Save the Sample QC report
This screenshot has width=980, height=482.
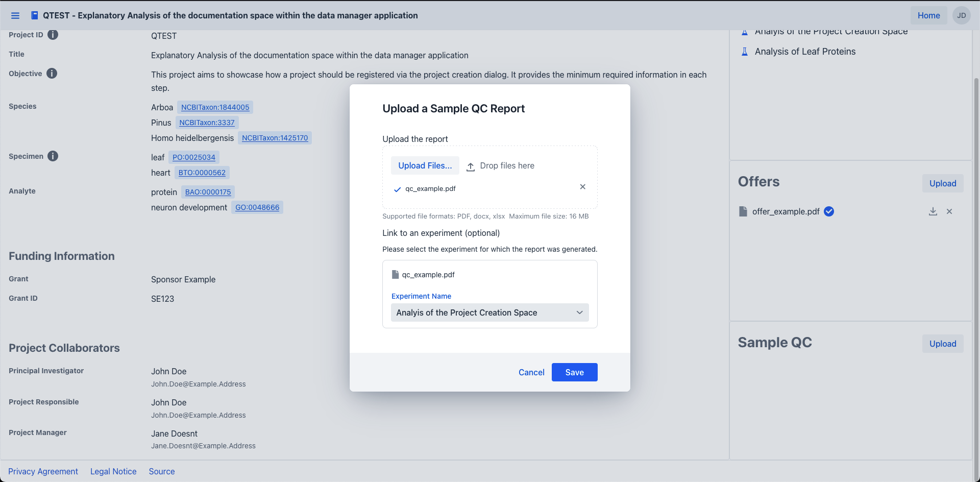(x=574, y=372)
